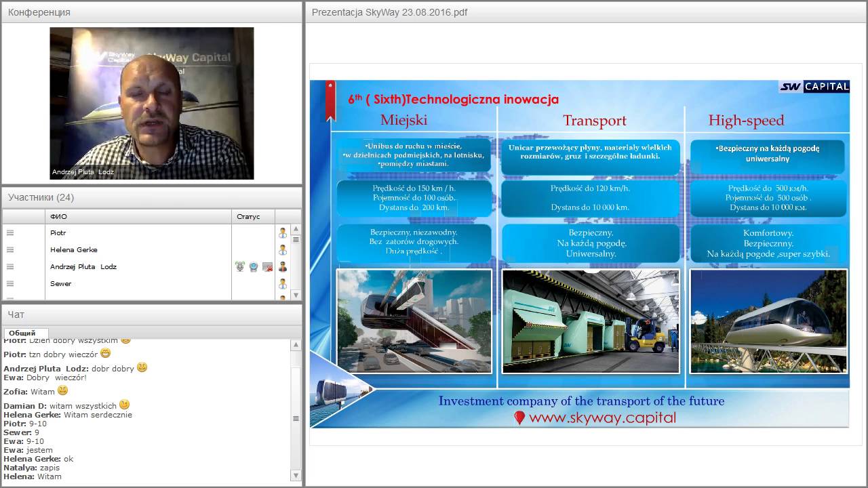Screen dimensions: 868x488
Task: Click the 'Komfortowy. Bezpiecznny.' High-speed box
Action: coord(768,243)
